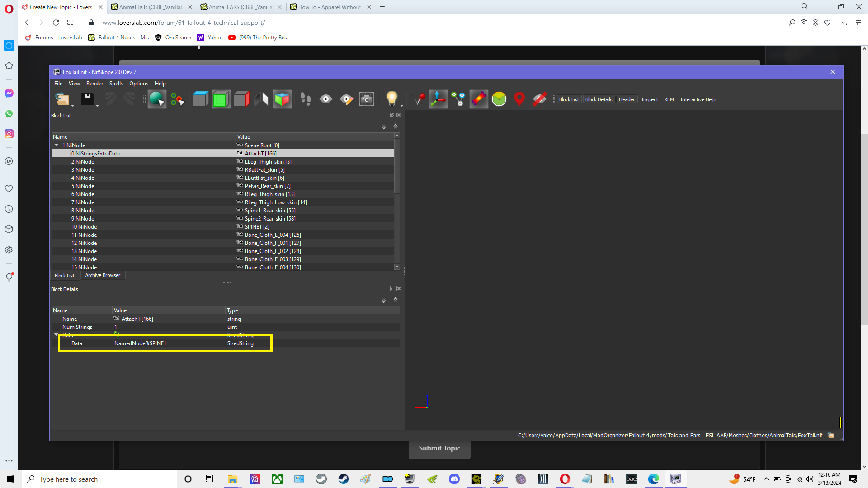Select the Object selection mode sphere icon
The height and width of the screenshot is (488, 868).
pyautogui.click(x=157, y=99)
